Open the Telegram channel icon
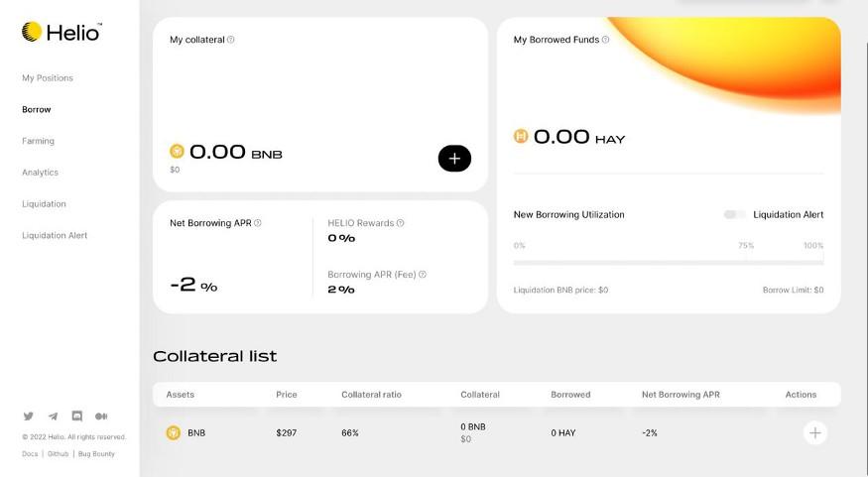Screen dimensions: 868x477 click(x=53, y=417)
